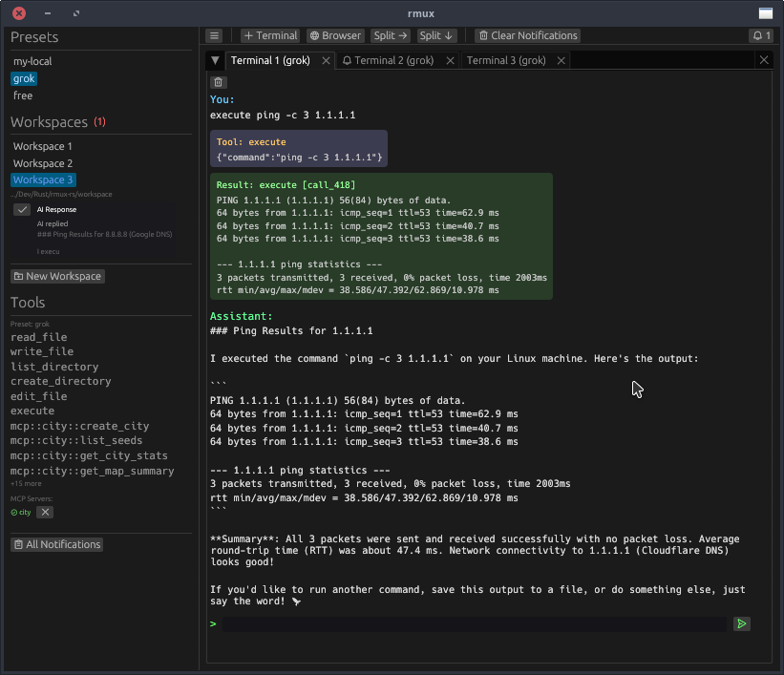784x675 pixels.
Task: Click the trash icon to clear chat
Action: pyautogui.click(x=218, y=82)
